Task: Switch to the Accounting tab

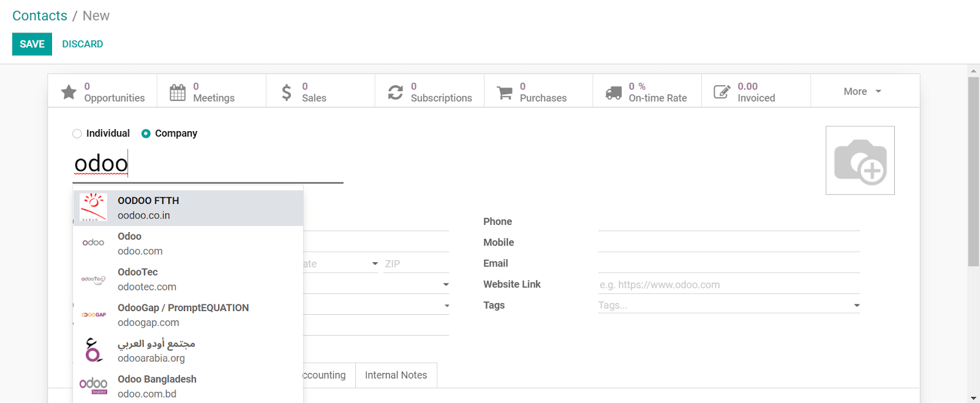Action: (x=325, y=375)
